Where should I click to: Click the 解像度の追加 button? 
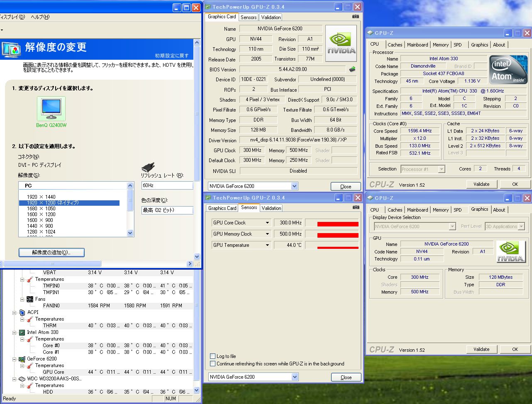coord(51,252)
